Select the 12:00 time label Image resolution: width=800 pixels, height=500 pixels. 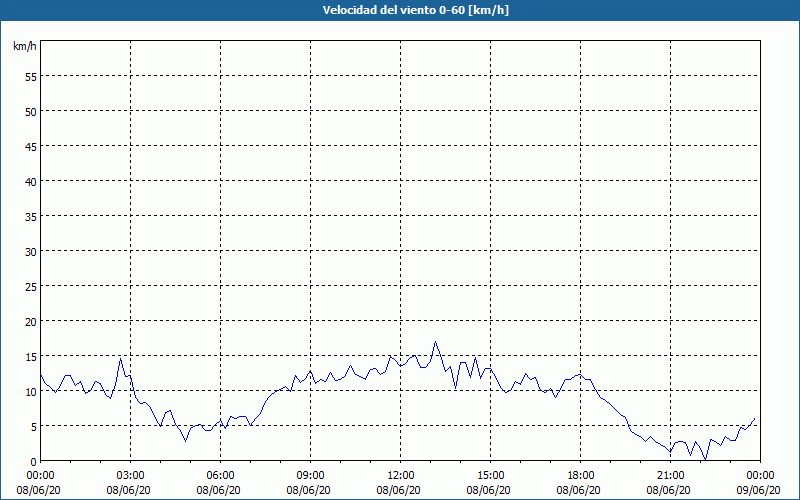click(400, 475)
